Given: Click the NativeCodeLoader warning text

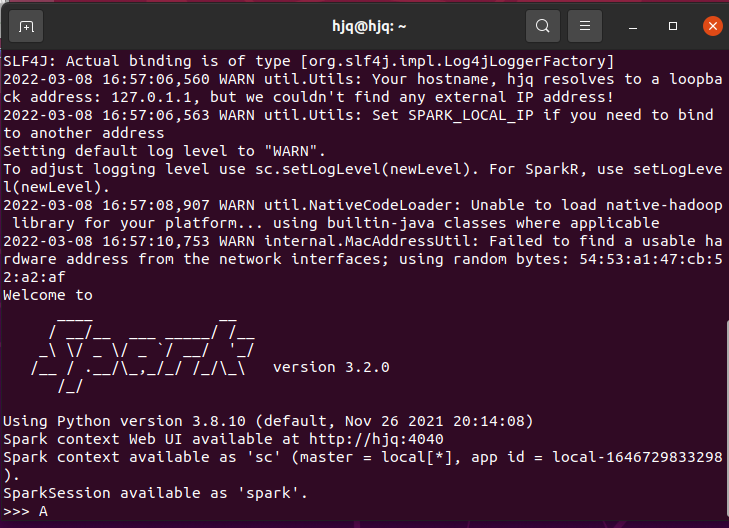Looking at the screenshot, I should click(363, 214).
